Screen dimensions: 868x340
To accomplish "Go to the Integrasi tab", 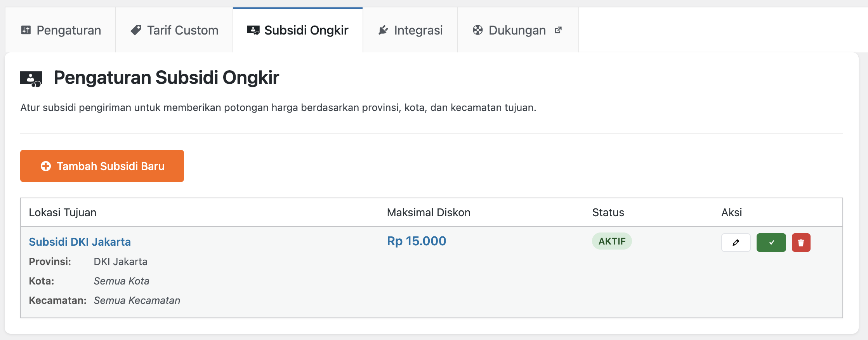I will pos(418,30).
